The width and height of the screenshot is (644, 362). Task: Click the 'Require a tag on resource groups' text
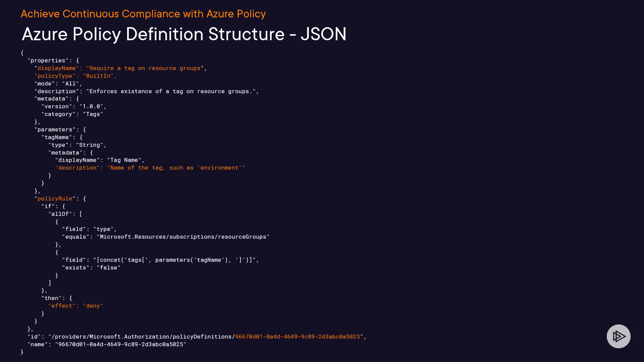(145, 68)
